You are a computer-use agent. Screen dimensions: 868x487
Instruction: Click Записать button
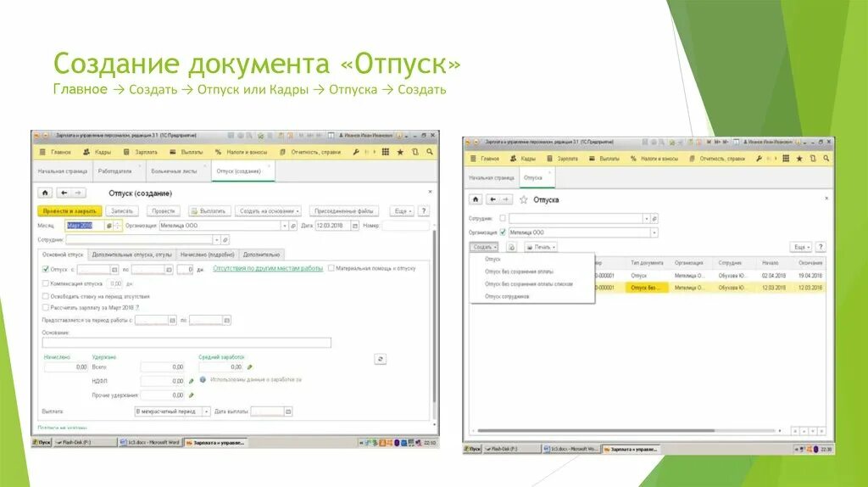coord(122,211)
